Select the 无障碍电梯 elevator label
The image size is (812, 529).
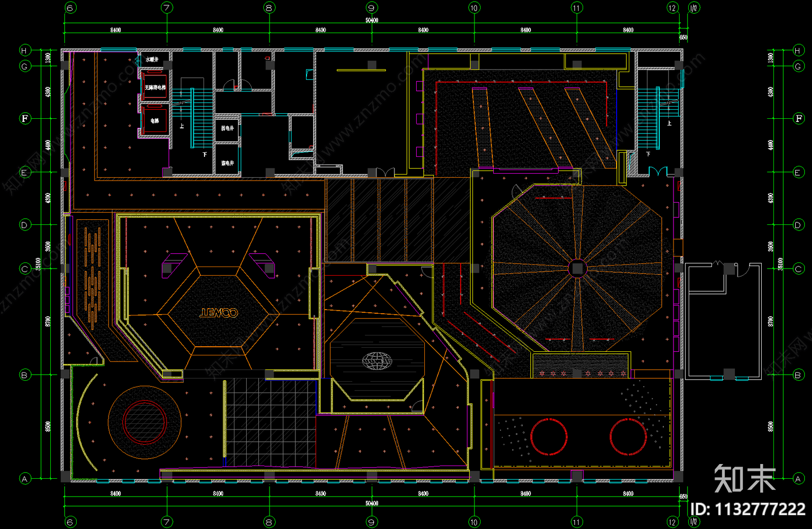point(155,88)
